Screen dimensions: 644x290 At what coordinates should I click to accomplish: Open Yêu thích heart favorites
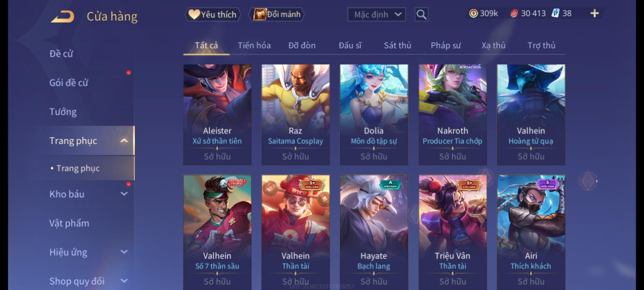click(212, 14)
